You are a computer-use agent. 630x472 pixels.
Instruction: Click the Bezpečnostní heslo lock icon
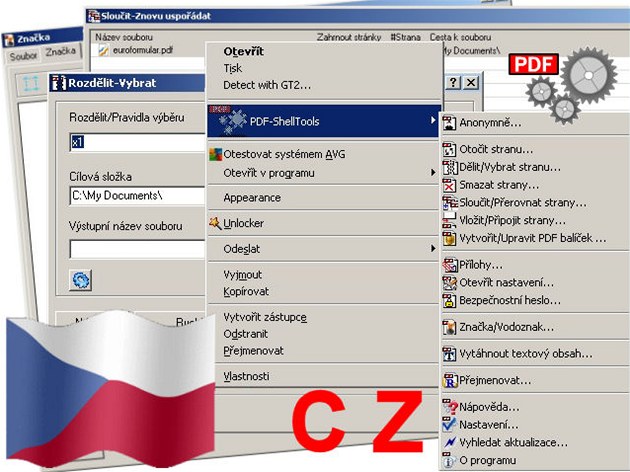(449, 300)
